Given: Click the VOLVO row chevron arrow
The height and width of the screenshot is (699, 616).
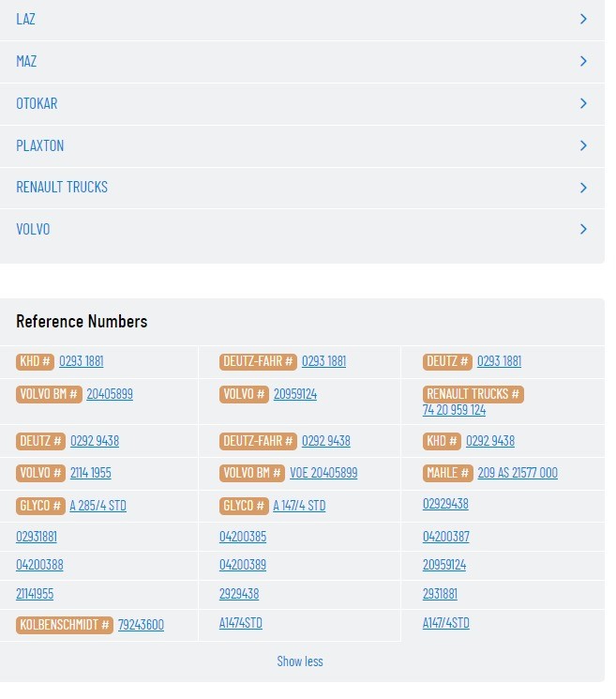Looking at the screenshot, I should click(583, 229).
